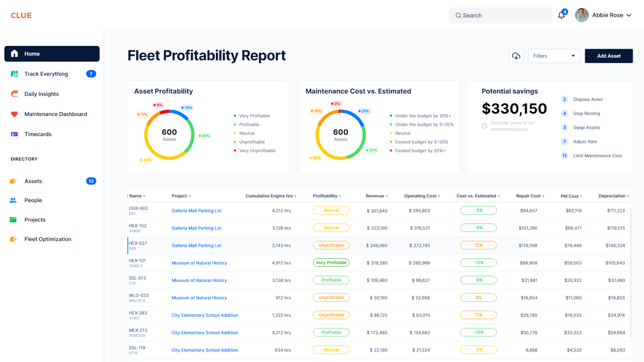Image resolution: width=644 pixels, height=362 pixels.
Task: Navigate to Home in the sidebar
Action: (x=13, y=53)
